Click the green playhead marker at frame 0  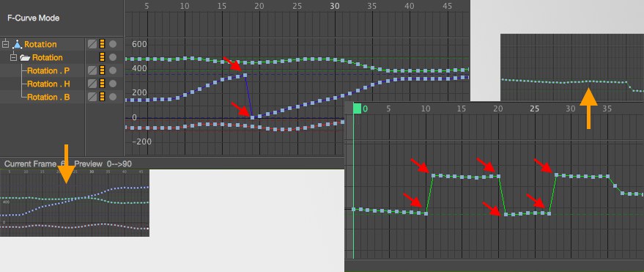pyautogui.click(x=358, y=109)
